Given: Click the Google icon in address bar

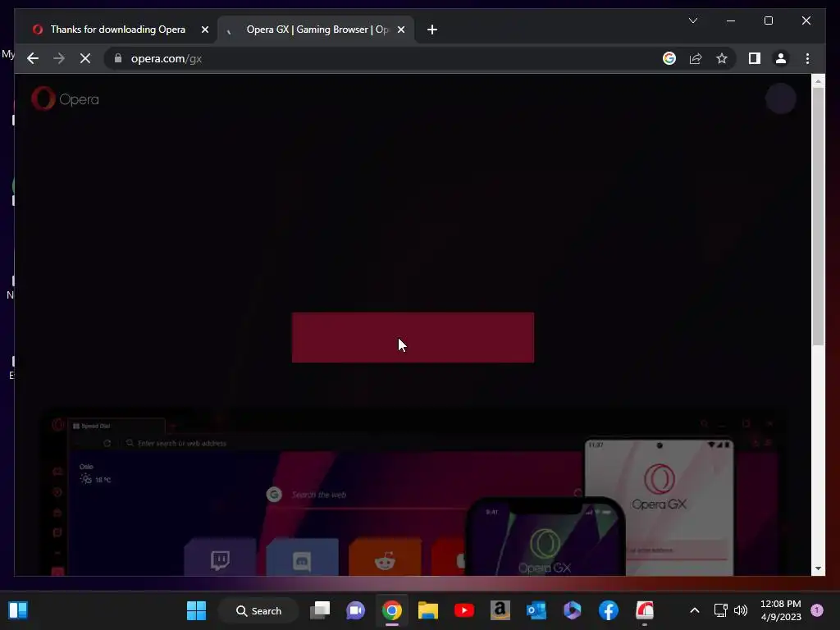Looking at the screenshot, I should [669, 58].
